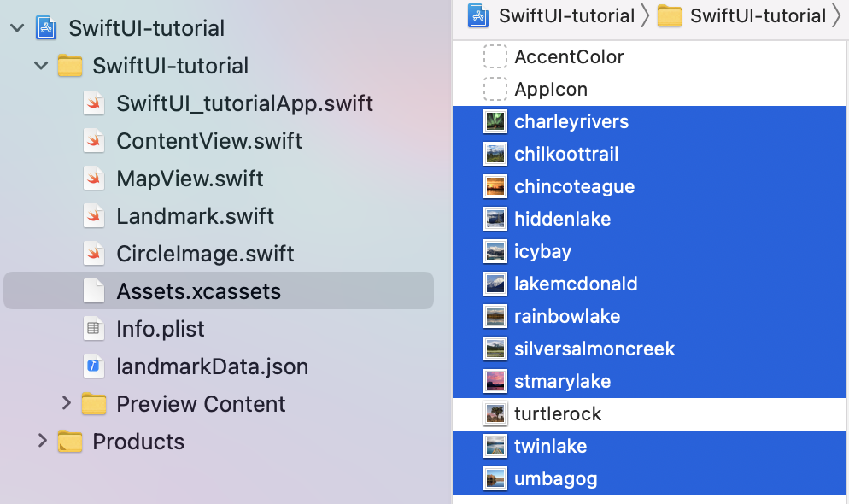The height and width of the screenshot is (504, 849).
Task: Select the landmarkData.json file icon
Action: (x=94, y=366)
